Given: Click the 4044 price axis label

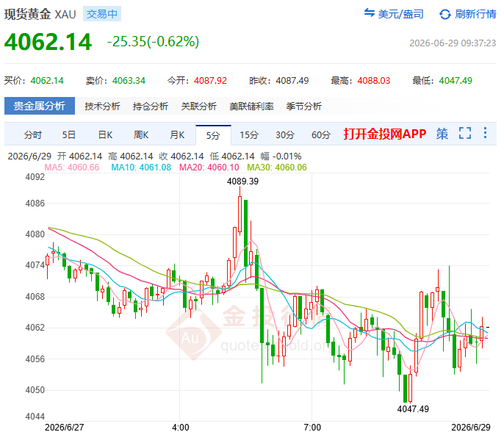Looking at the screenshot, I should point(35,417).
